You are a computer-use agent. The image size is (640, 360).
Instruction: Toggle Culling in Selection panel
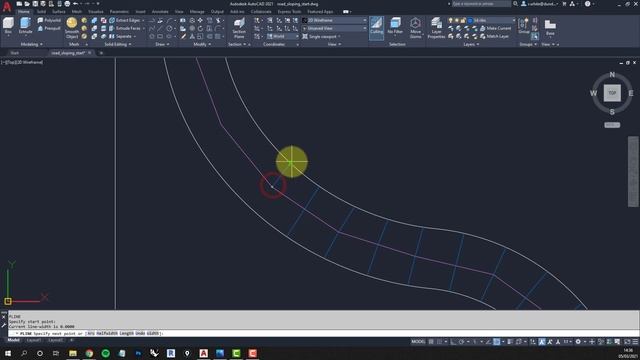376,27
